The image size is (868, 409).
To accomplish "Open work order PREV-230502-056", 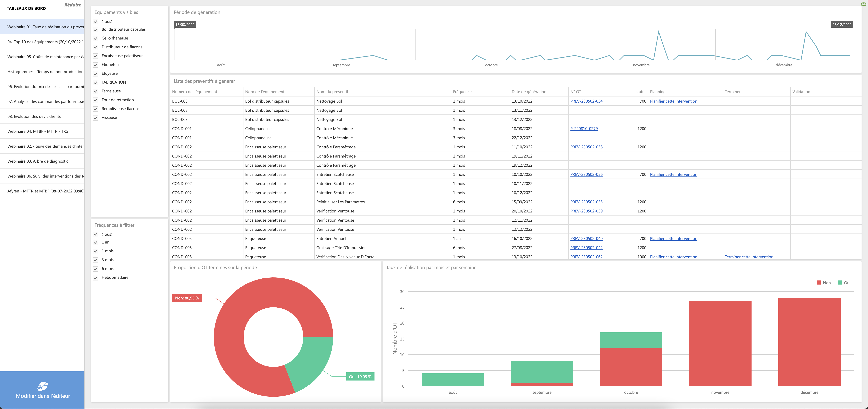I will point(586,174).
